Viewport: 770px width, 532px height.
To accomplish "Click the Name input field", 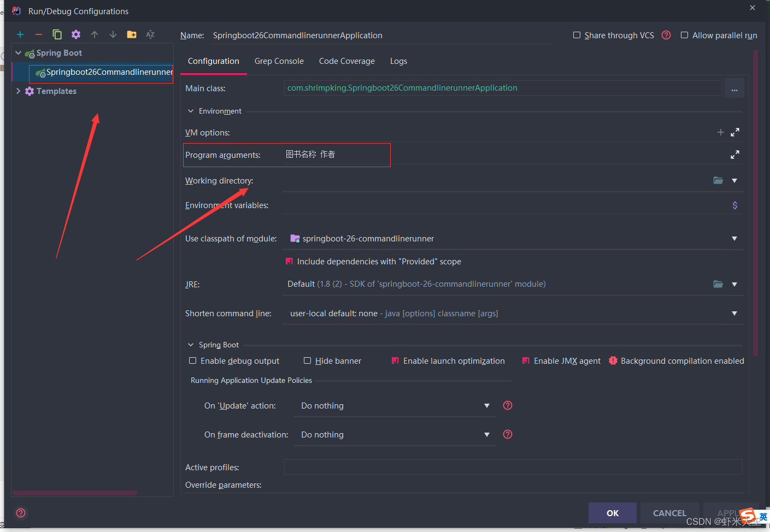I will coord(383,35).
